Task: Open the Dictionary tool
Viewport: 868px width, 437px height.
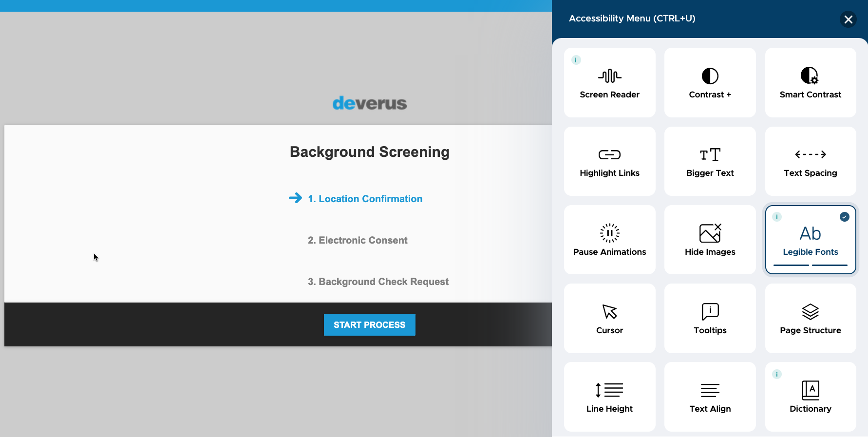Action: [811, 397]
